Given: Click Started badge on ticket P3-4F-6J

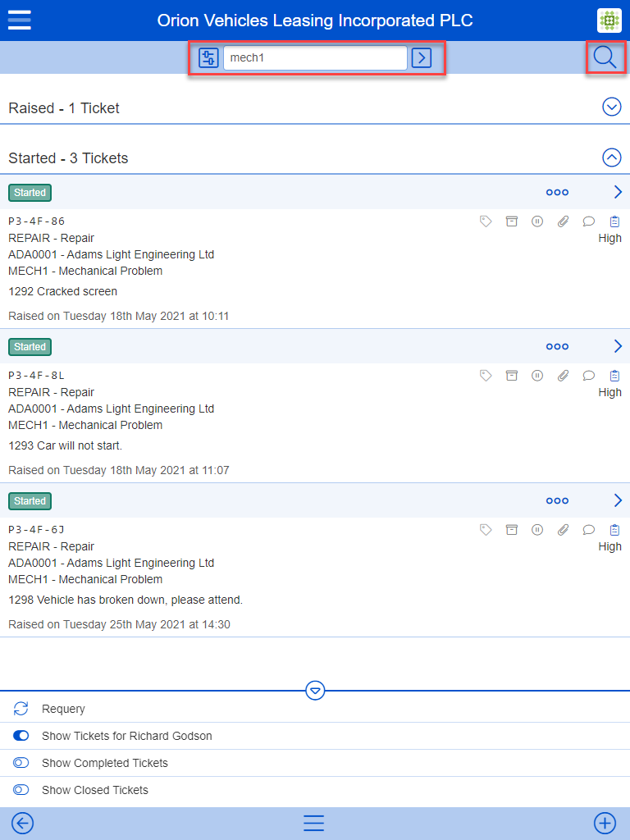Looking at the screenshot, I should (30, 501).
